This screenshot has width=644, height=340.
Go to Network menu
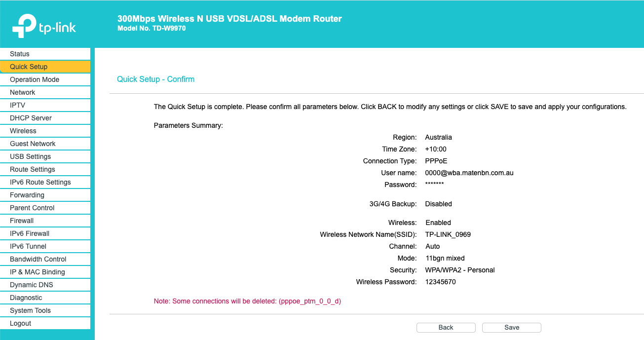(45, 92)
